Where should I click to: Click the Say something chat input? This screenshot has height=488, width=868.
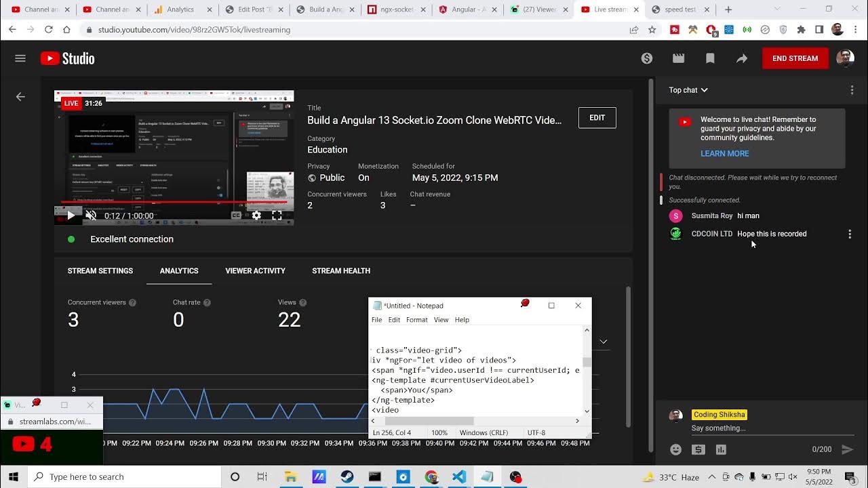point(759,428)
